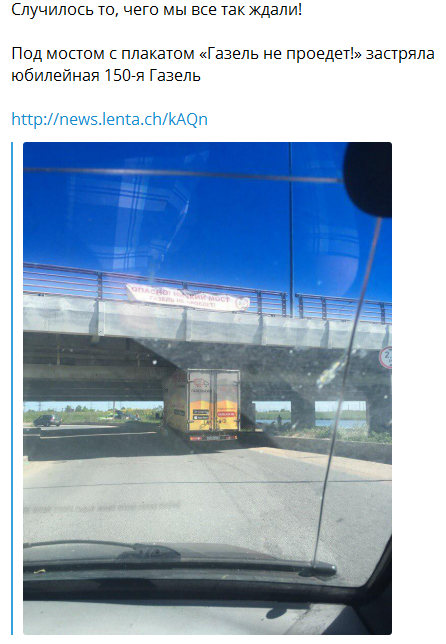Click the windshield wiper in photo
The height and width of the screenshot is (644, 446).
[x=179, y=559]
